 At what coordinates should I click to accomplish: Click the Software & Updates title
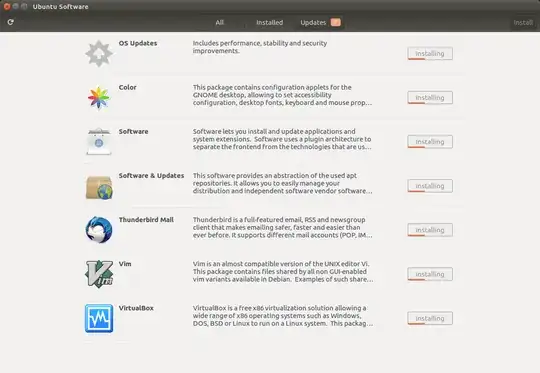(151, 175)
